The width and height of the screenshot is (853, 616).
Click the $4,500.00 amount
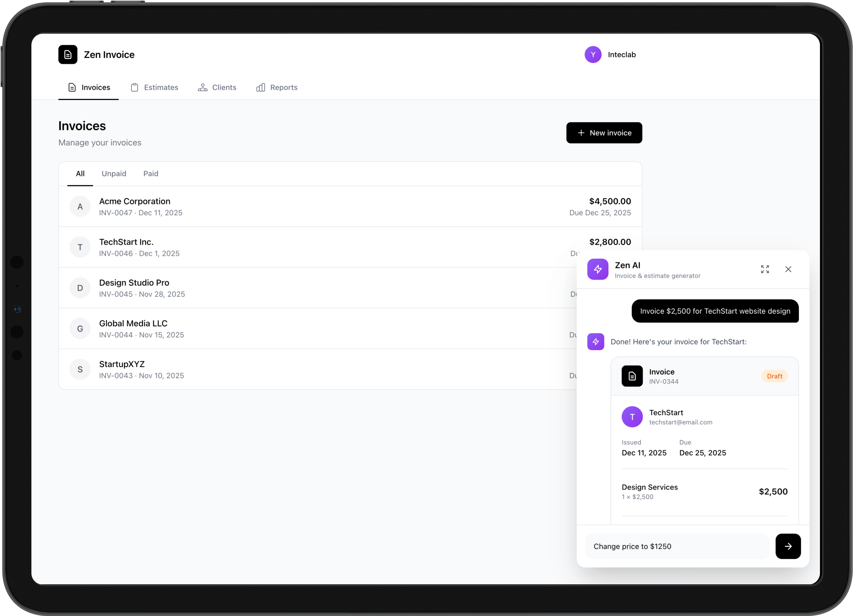pos(610,201)
